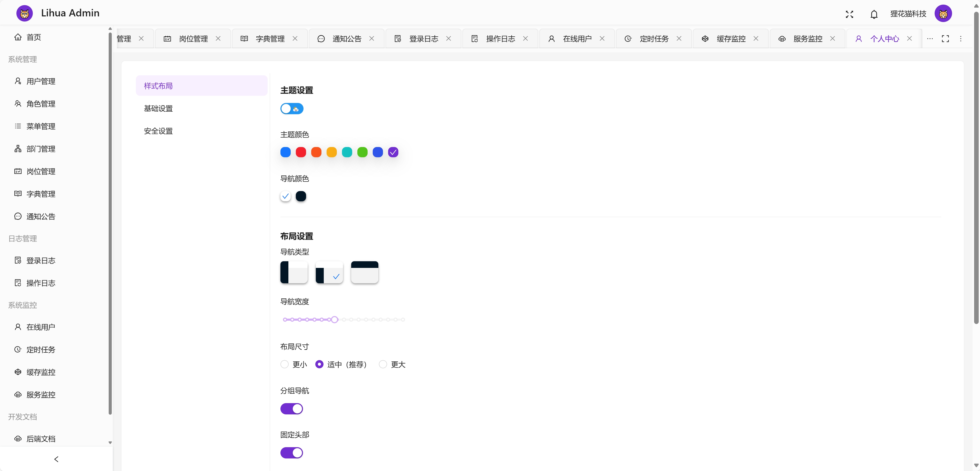Screen dimensions: 980x471
Task: Open the vertical dots tab menu
Action: pyautogui.click(x=961, y=38)
